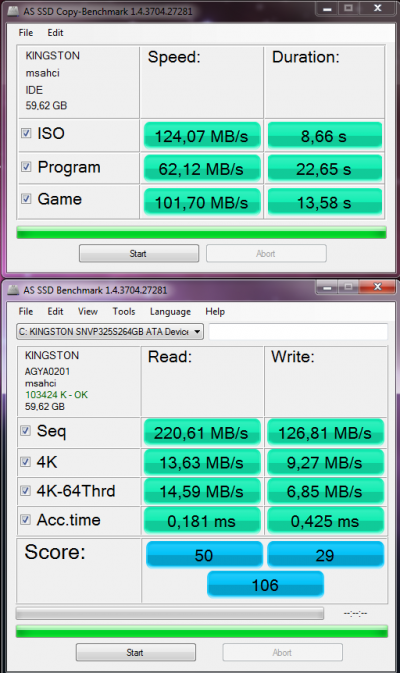Screen dimensions: 400x673
Task: Click the empty text field beside drive dropdown
Action: (298, 332)
